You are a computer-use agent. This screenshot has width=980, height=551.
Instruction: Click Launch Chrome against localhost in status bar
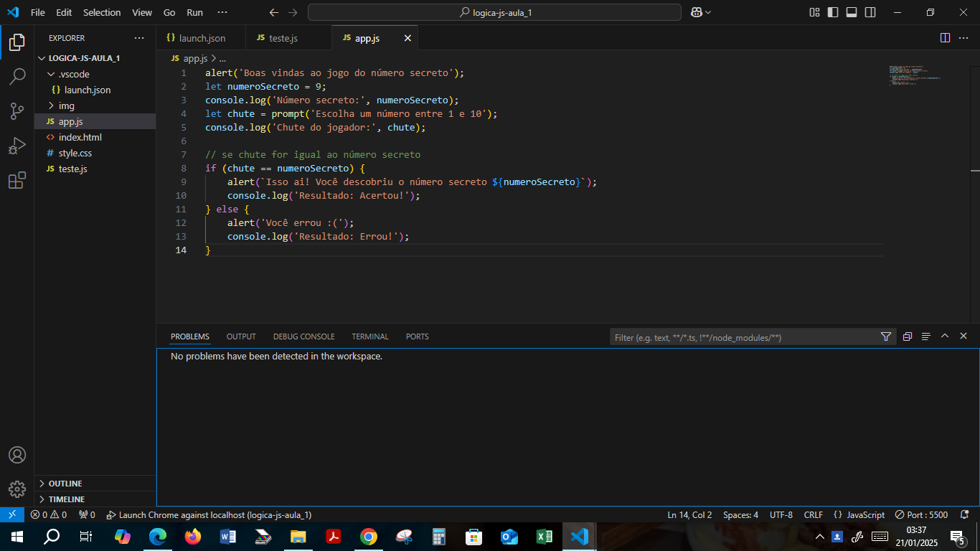coord(209,515)
